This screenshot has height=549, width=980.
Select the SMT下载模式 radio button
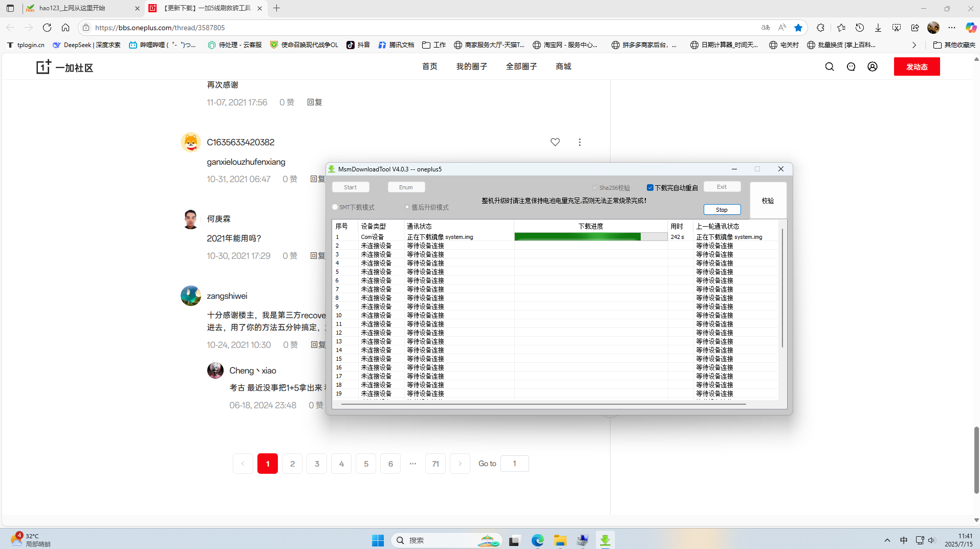click(x=335, y=207)
